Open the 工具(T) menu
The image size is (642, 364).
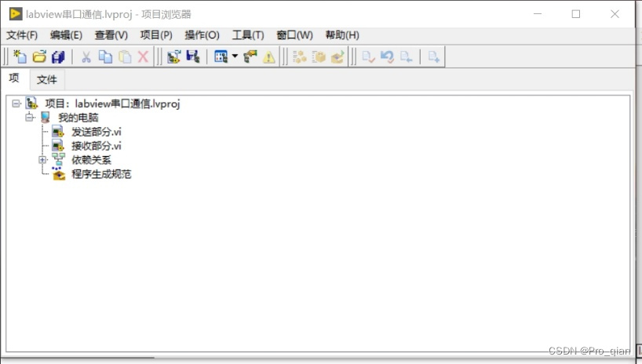(x=248, y=35)
